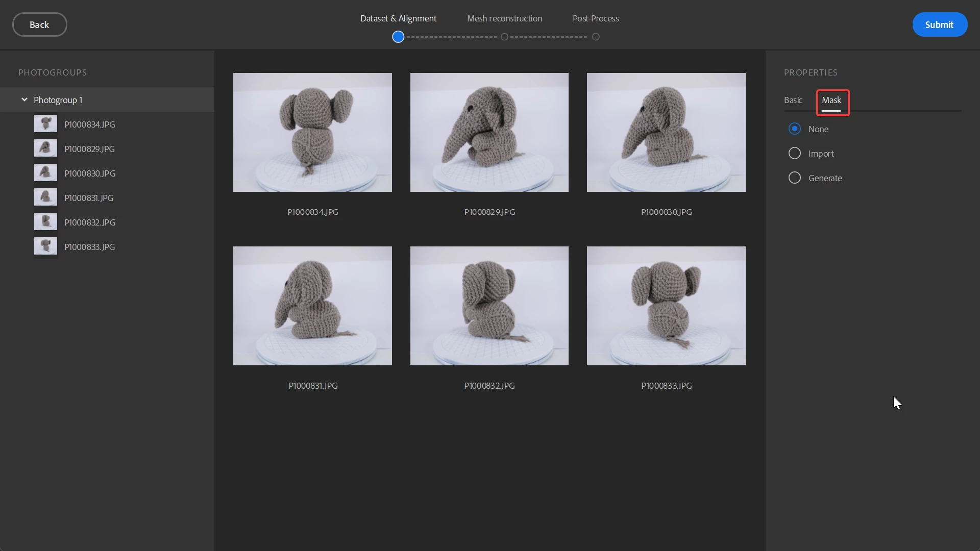This screenshot has height=551, width=980.
Task: Switch to the Basic properties tab
Action: click(793, 101)
